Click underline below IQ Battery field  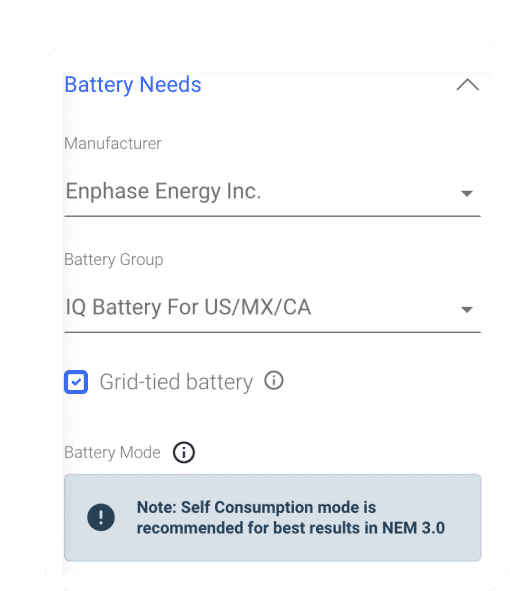tap(273, 332)
